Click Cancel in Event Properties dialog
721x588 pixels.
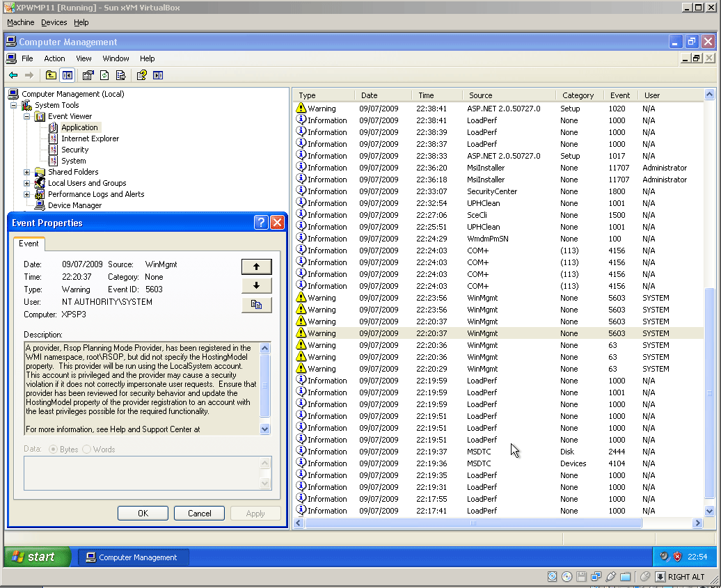pos(199,514)
